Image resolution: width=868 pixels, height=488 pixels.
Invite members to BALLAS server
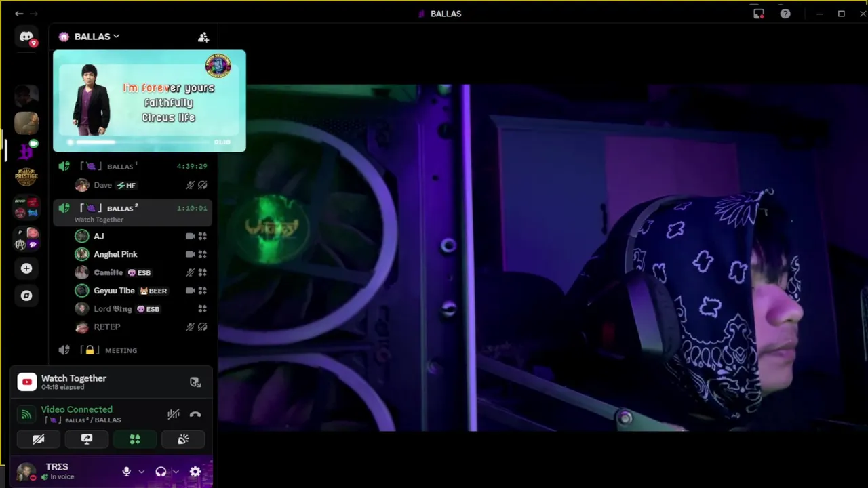coord(203,37)
